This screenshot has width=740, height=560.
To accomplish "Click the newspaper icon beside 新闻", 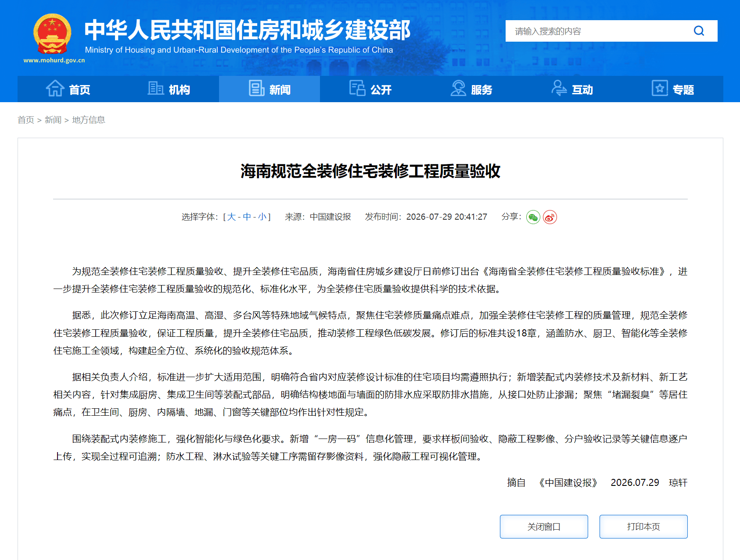I will [x=257, y=88].
